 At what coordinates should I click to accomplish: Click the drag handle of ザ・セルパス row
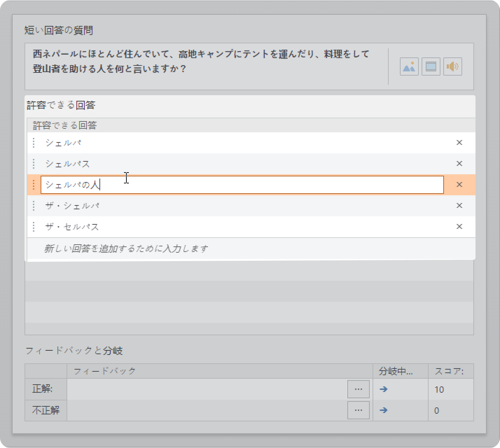coord(34,227)
